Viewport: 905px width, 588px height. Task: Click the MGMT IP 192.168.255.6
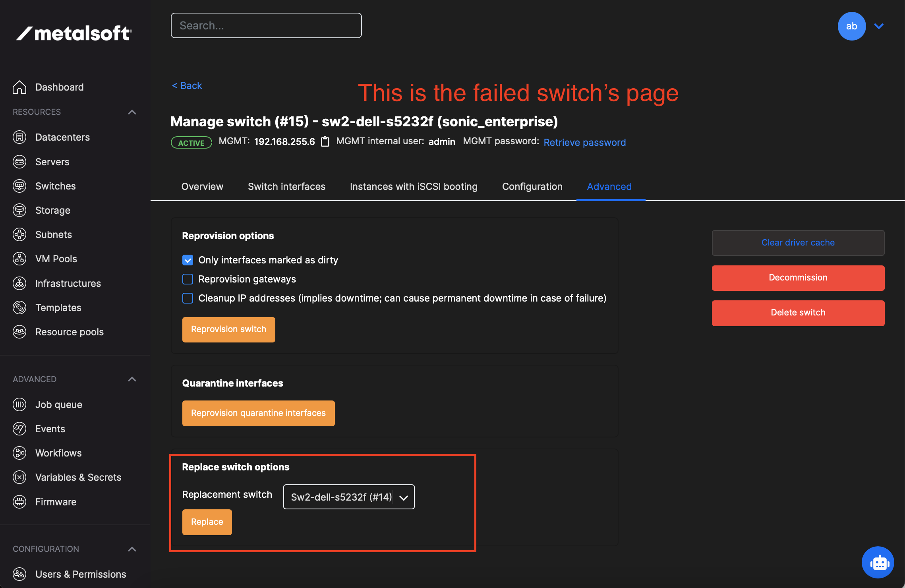tap(284, 142)
